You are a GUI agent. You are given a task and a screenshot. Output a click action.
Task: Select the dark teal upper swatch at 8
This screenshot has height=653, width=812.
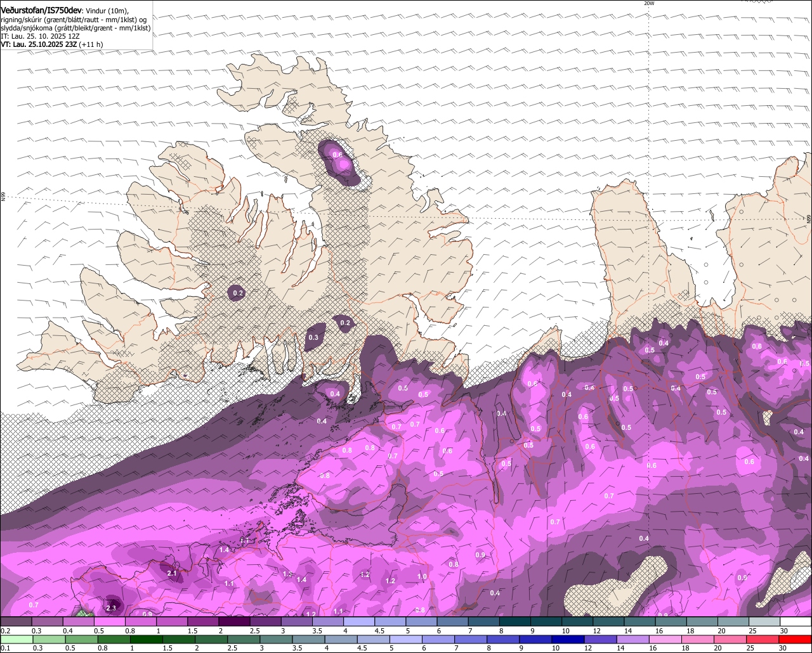point(516,621)
